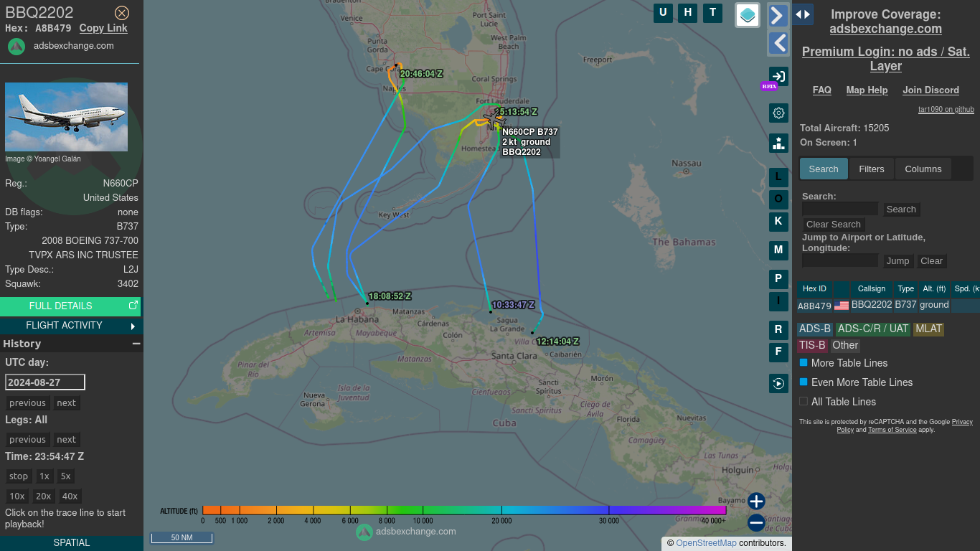This screenshot has width=980, height=551.
Task: Open the map layers selector icon
Action: pos(748,15)
